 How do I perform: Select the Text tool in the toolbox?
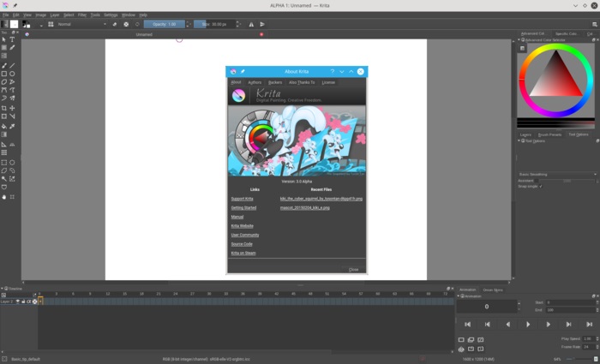click(x=12, y=39)
